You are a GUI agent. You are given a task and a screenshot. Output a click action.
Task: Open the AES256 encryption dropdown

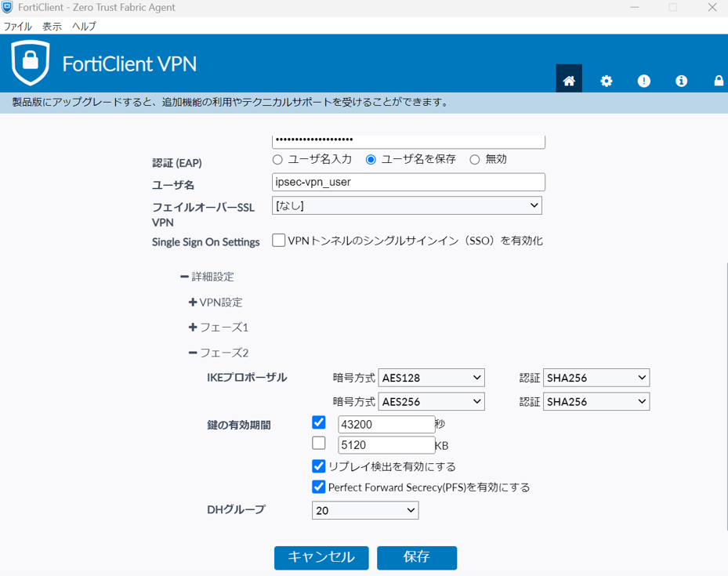tap(431, 401)
